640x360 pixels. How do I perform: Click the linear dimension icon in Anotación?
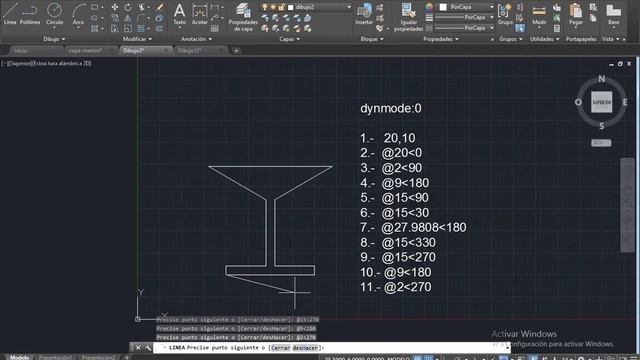click(x=215, y=7)
